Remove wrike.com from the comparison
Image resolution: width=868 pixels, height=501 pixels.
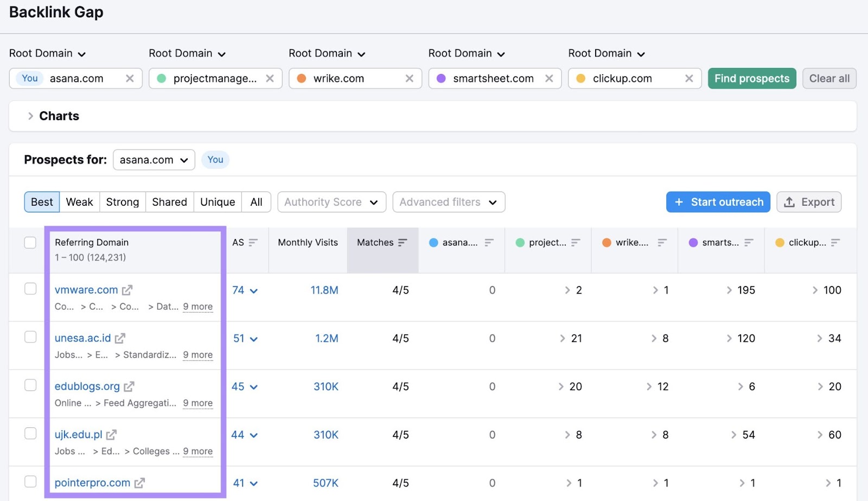[x=410, y=78]
